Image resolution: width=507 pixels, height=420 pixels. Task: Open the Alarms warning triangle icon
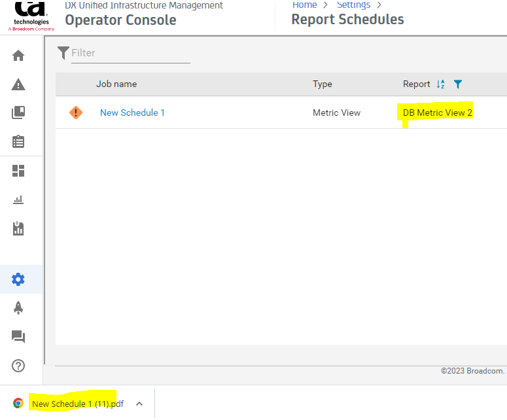18,84
